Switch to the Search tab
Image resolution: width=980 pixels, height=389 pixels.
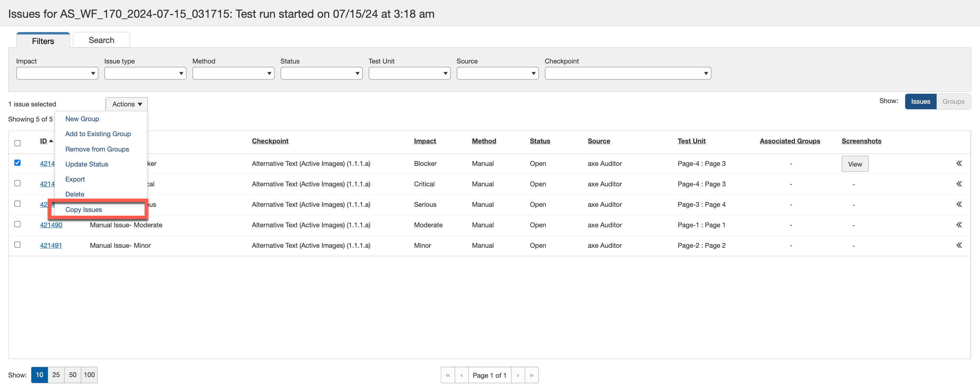click(101, 40)
